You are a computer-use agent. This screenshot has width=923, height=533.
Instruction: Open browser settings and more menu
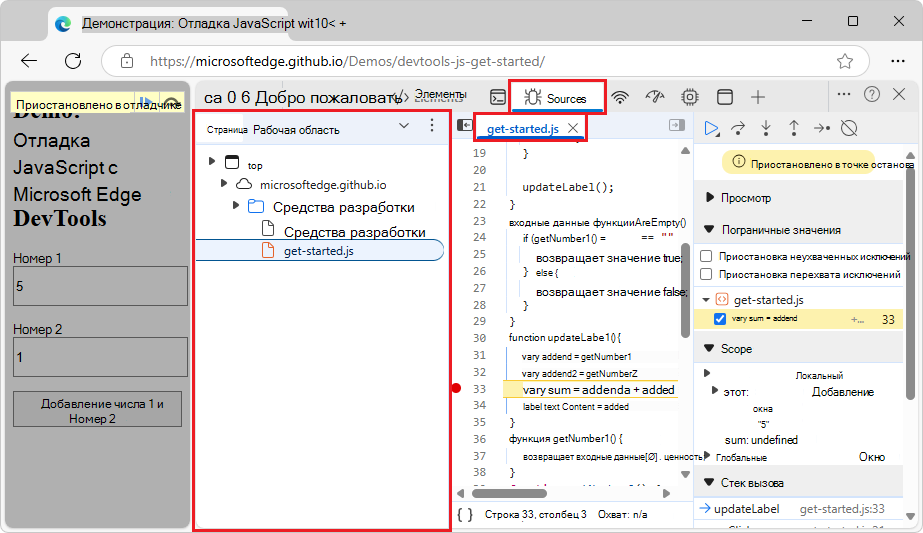click(898, 61)
